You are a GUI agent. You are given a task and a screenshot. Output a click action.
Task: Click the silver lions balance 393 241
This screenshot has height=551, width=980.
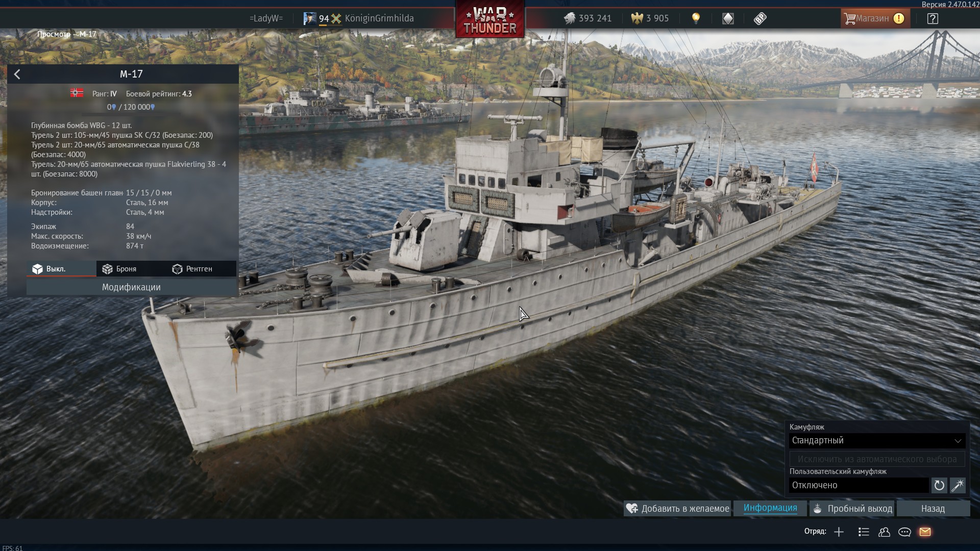[587, 18]
